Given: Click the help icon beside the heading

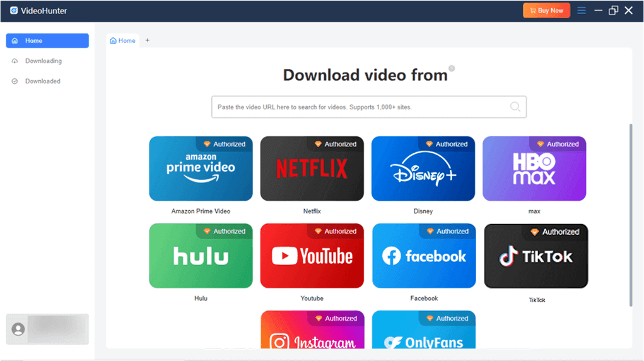Looking at the screenshot, I should (452, 68).
